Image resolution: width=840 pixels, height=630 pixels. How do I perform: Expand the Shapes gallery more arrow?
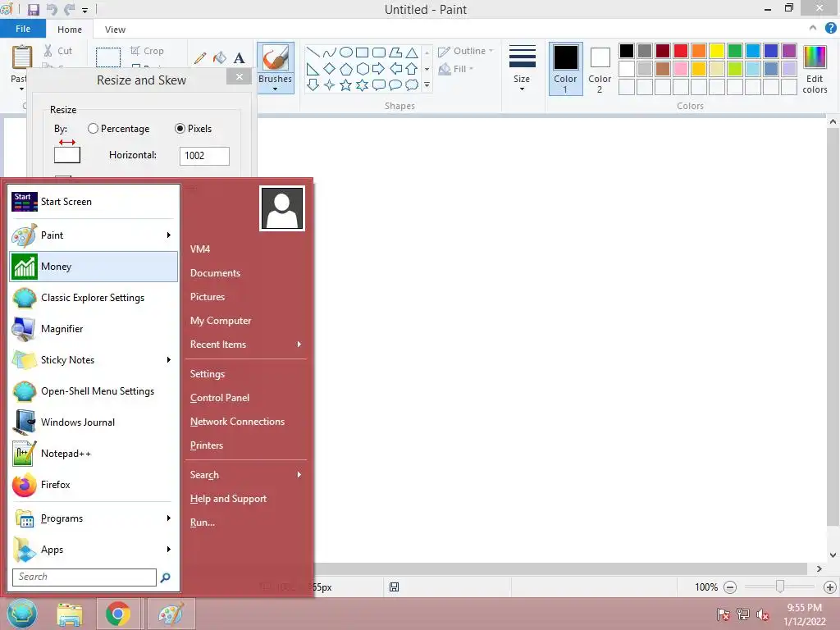(x=427, y=84)
